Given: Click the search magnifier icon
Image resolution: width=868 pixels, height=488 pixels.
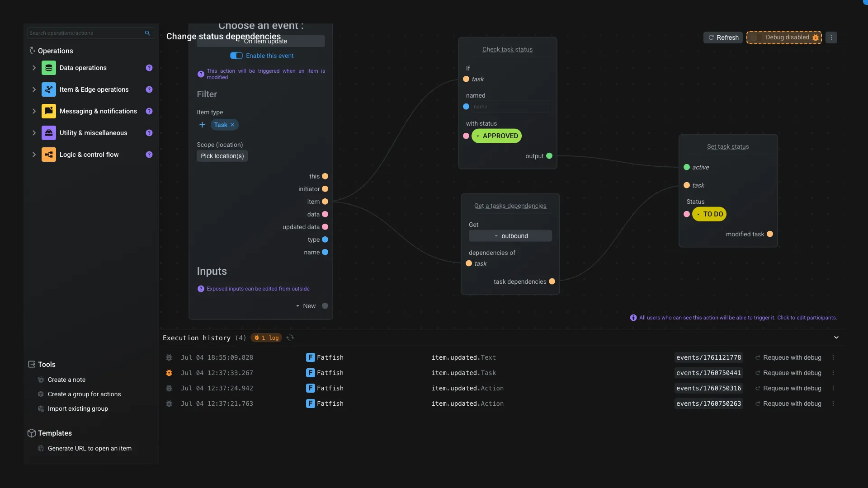Looking at the screenshot, I should [147, 33].
